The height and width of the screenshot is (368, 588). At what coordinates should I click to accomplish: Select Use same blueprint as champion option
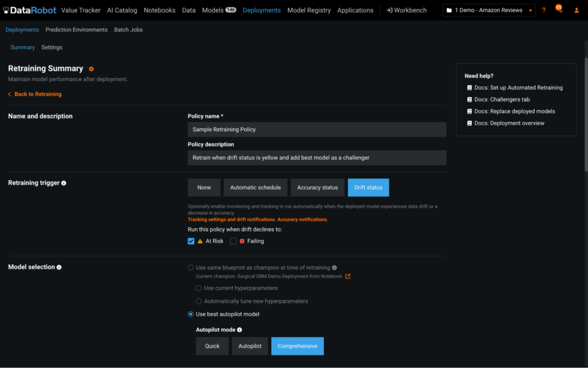pos(191,268)
